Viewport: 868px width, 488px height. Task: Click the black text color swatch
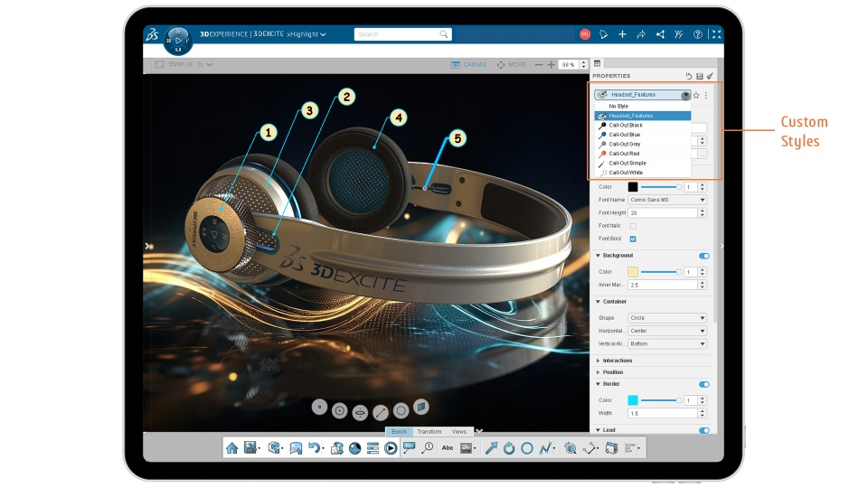pos(633,187)
